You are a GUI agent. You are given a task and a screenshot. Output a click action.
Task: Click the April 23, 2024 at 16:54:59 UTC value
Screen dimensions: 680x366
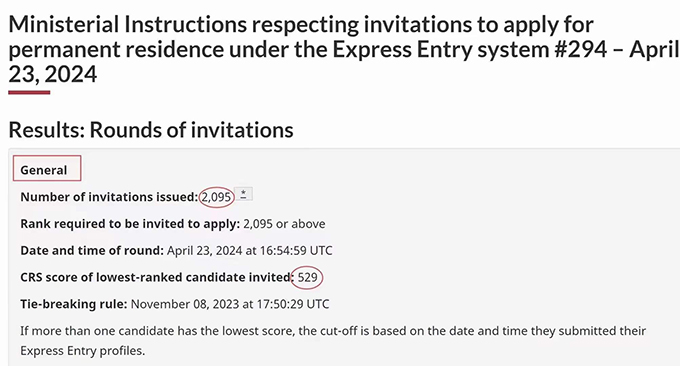(x=250, y=251)
